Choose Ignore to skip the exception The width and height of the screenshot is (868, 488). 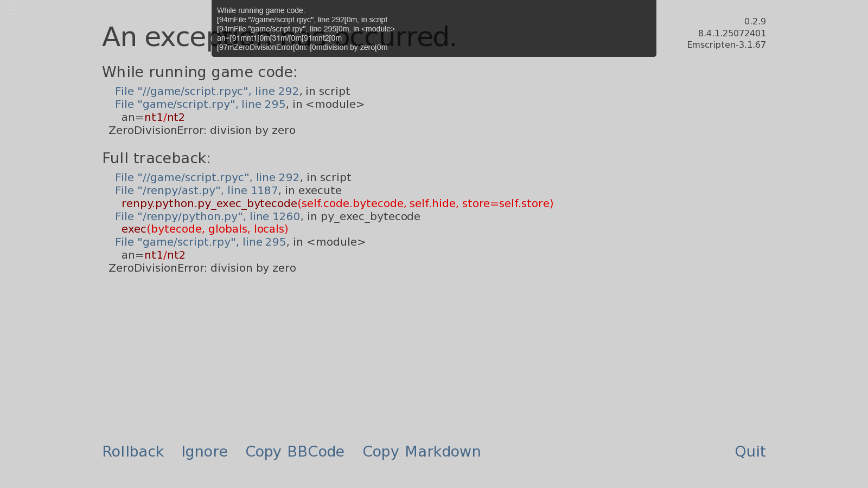click(204, 452)
